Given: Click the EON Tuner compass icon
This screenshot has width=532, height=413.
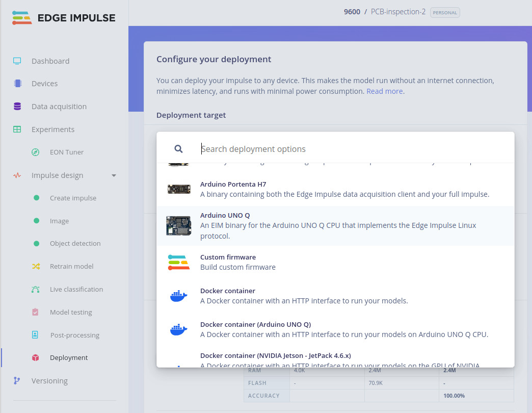Looking at the screenshot, I should [35, 152].
